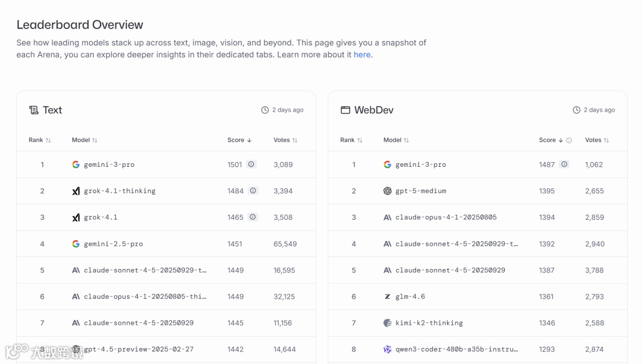Sort Text table by Rank

40,140
